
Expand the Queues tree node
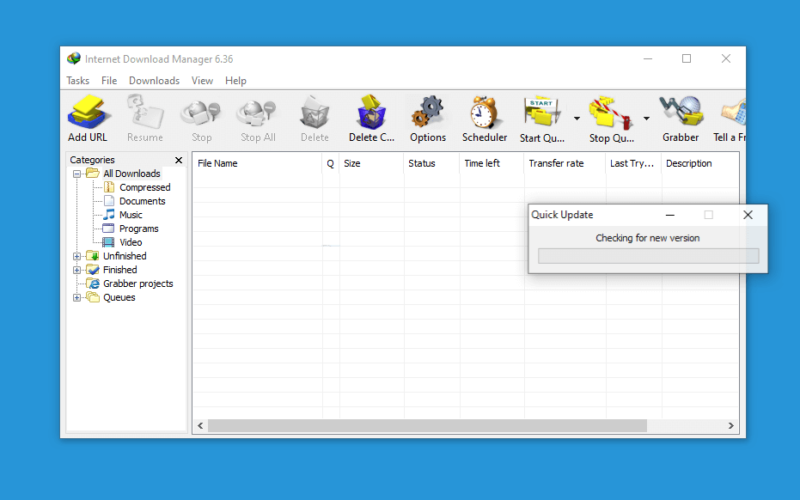tap(77, 297)
